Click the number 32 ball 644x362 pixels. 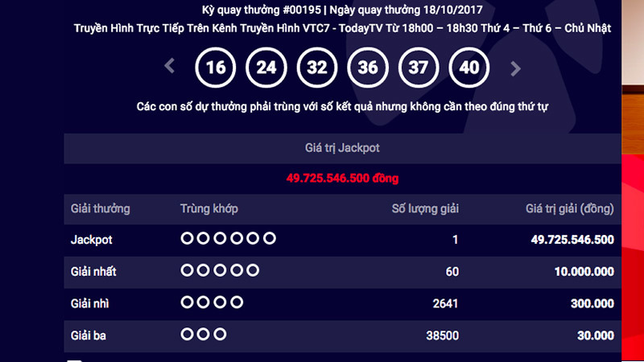316,68
